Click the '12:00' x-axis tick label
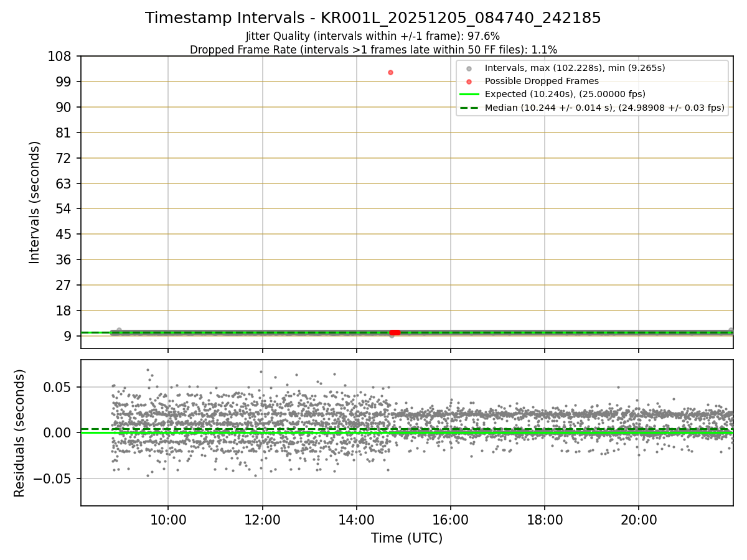 point(262,520)
